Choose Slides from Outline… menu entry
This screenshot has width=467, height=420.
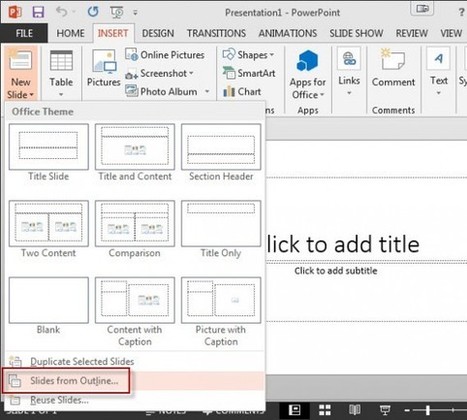(x=135, y=381)
